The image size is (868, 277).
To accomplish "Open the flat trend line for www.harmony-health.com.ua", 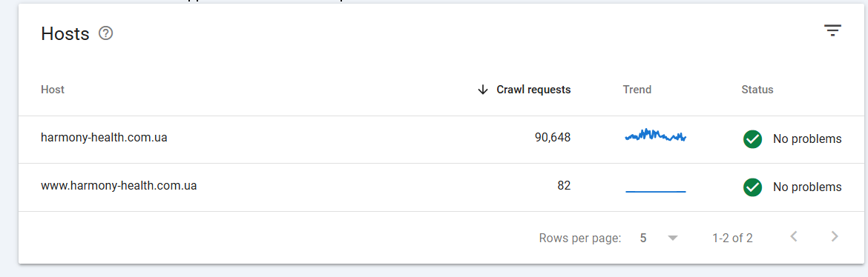I will point(655,191).
